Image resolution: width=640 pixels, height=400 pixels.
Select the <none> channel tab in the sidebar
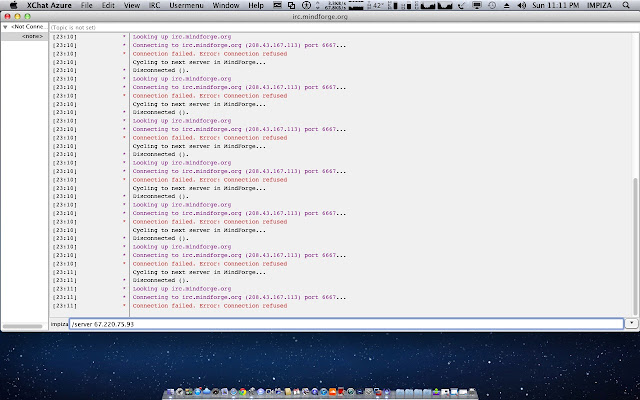point(33,36)
